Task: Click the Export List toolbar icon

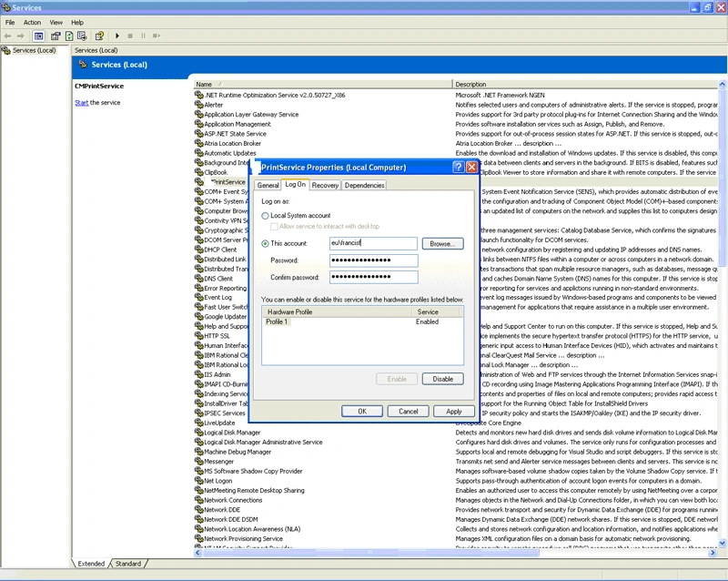Action: [82, 36]
